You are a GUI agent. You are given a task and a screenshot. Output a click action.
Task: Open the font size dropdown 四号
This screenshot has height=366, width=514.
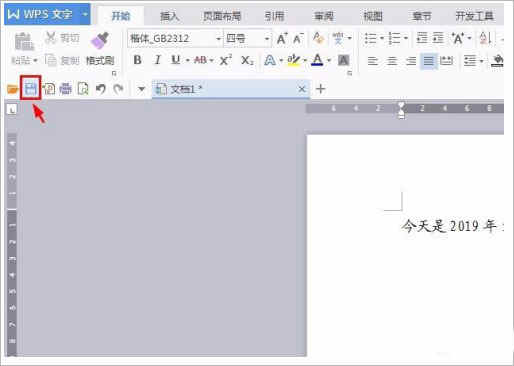click(x=267, y=39)
